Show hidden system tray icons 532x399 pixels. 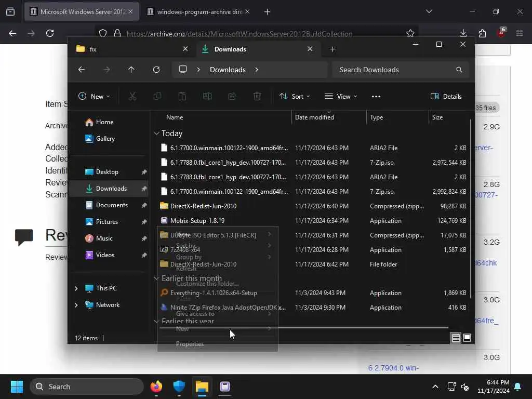tap(435, 387)
